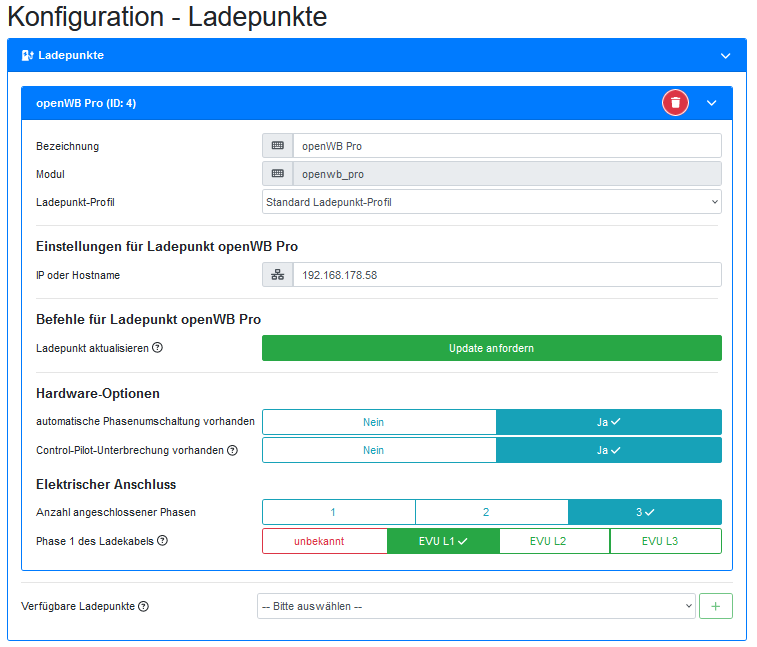Image resolution: width=757 pixels, height=647 pixels.
Task: Click the Einstellungen für Ladepunkt openWB Pro heading
Action: click(167, 247)
